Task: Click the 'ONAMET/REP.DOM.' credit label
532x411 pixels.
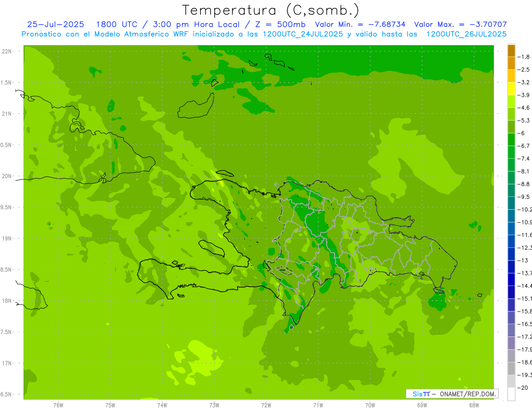Action: 467,394
